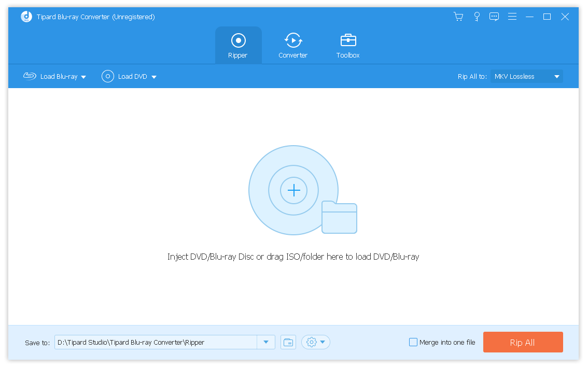Viewport: 588px width, 368px height.
Task: Expand the Load Blu-ray dropdown arrow
Action: [x=84, y=76]
